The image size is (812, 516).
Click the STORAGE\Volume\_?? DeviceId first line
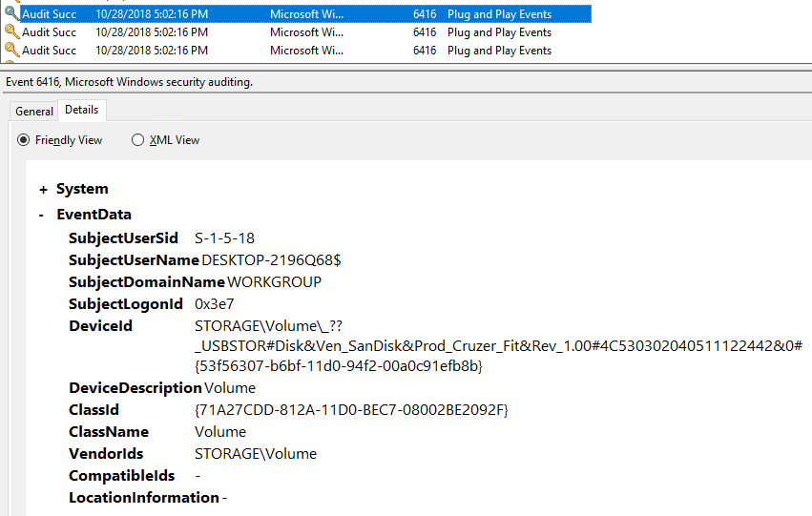click(268, 326)
